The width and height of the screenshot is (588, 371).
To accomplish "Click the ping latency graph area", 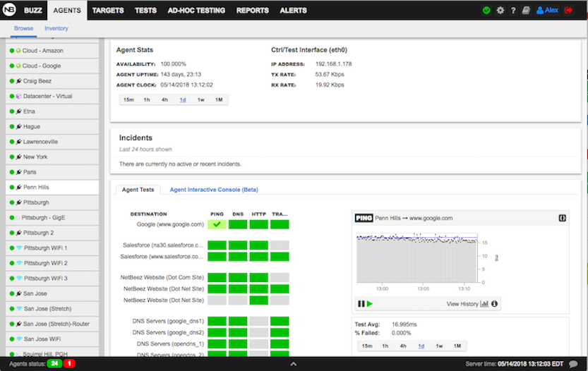I will pos(416,259).
